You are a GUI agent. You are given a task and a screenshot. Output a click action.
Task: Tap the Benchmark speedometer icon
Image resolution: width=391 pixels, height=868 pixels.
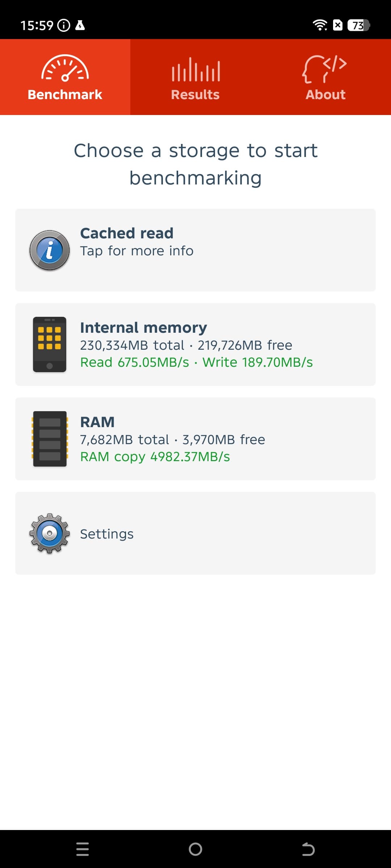click(x=65, y=68)
